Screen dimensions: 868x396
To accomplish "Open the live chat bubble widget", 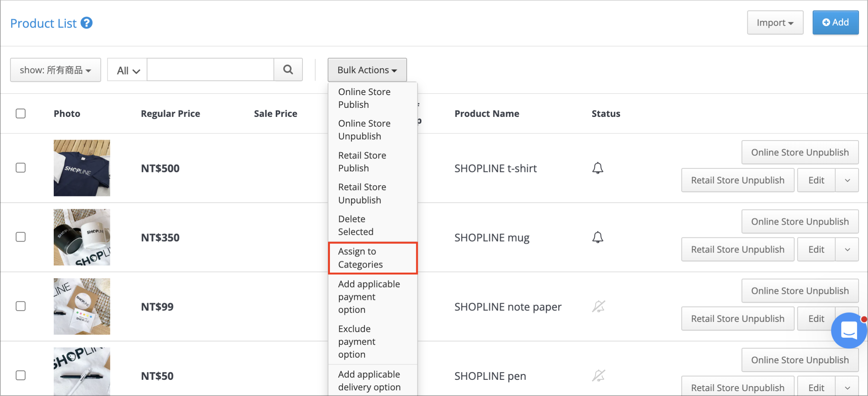I will pyautogui.click(x=849, y=330).
